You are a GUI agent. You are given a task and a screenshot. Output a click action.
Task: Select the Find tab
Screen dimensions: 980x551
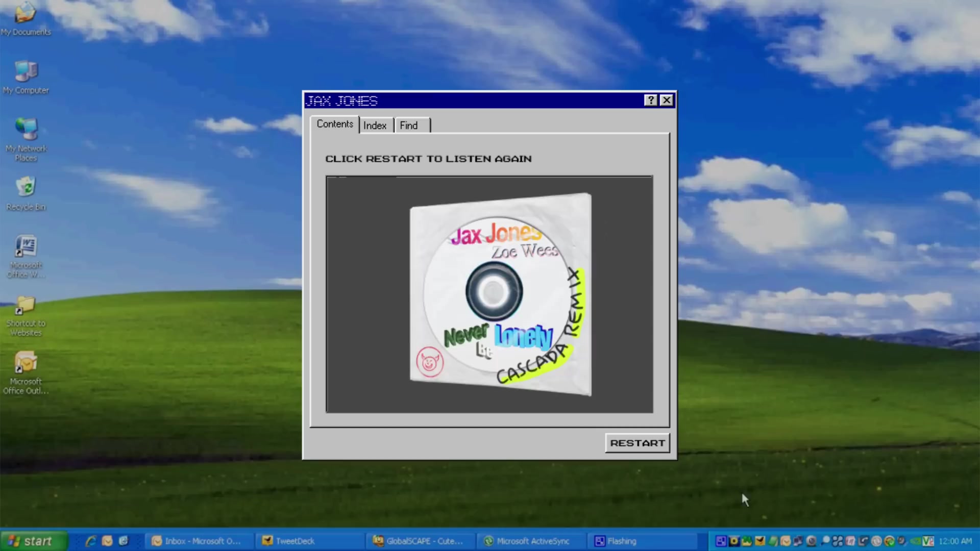pos(411,126)
